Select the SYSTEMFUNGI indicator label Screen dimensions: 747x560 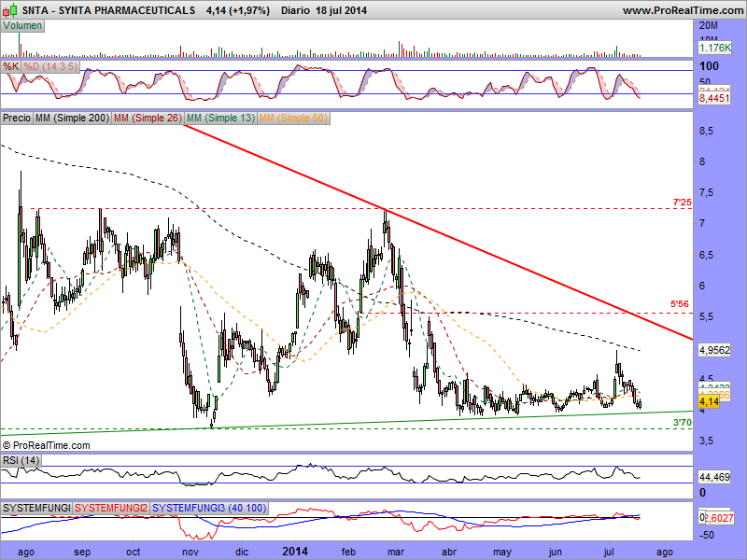coord(36,508)
